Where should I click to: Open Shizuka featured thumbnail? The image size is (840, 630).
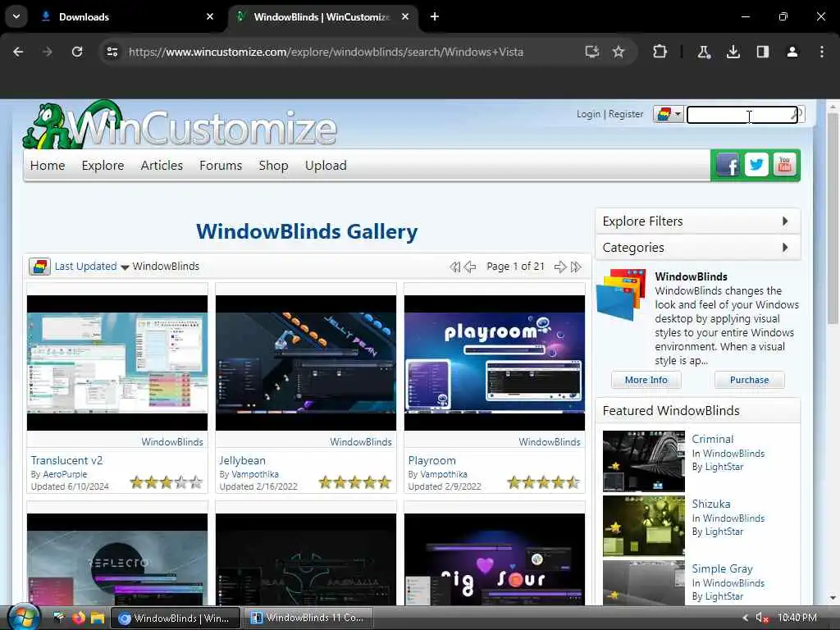[x=643, y=526]
